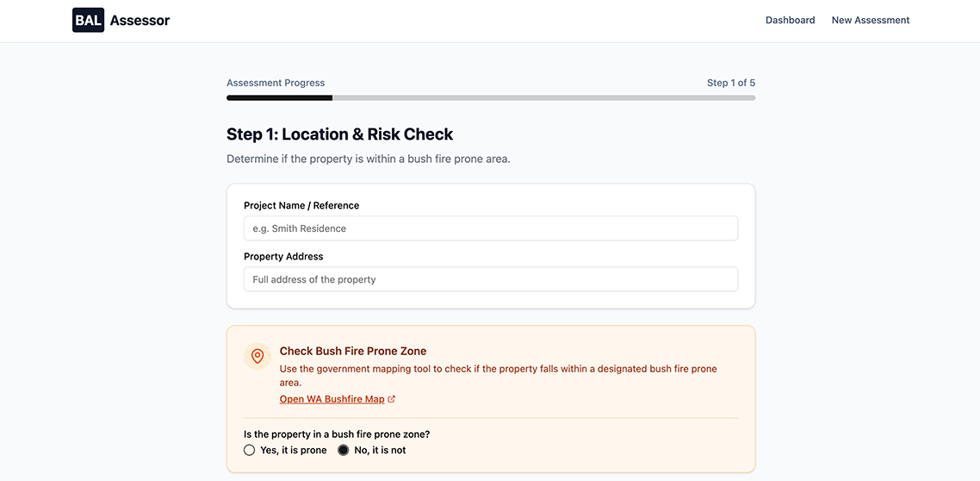Open the WA Bushfire Map link
980x481 pixels.
332,400
